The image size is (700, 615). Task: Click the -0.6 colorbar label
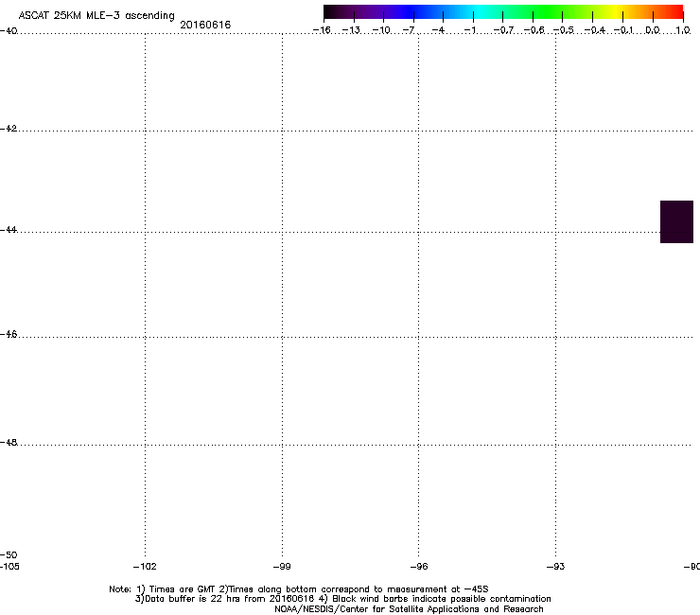[x=534, y=30]
